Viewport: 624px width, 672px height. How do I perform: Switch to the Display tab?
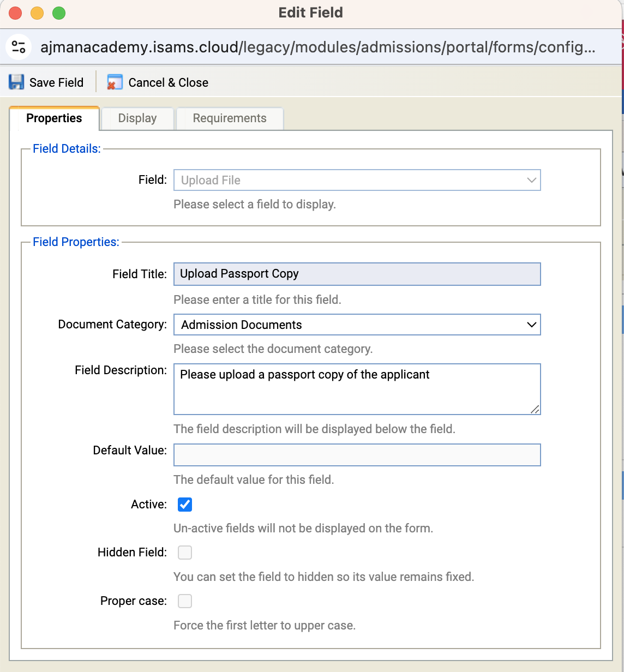point(137,118)
